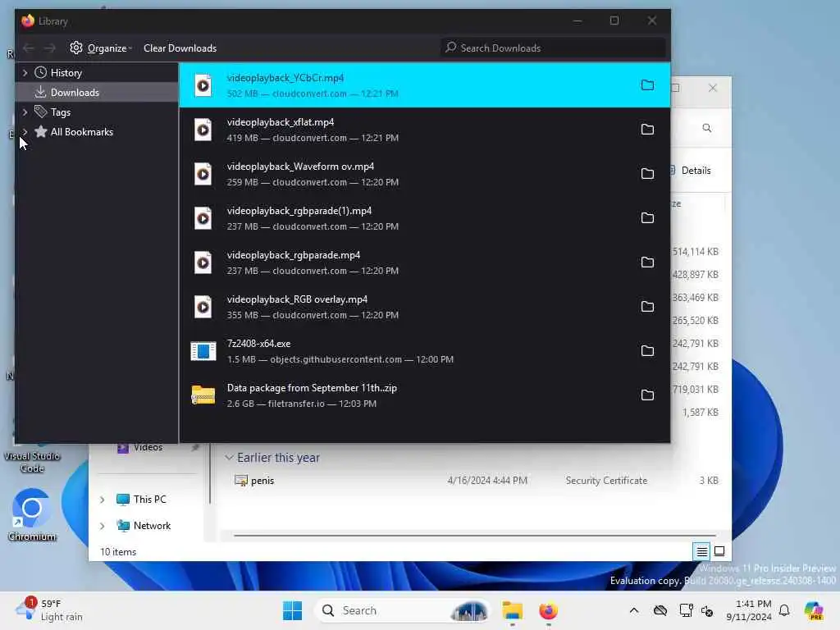Open Firefox from the taskbar

pyautogui.click(x=548, y=610)
